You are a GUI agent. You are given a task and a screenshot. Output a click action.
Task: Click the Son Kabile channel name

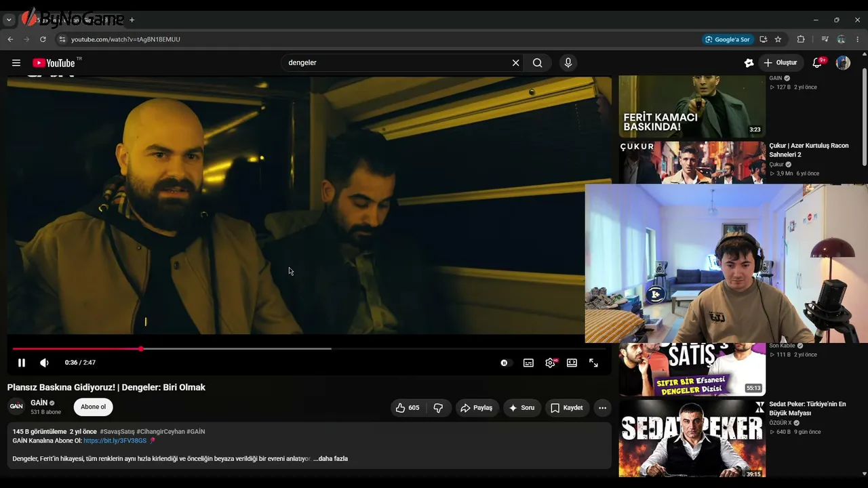point(782,346)
